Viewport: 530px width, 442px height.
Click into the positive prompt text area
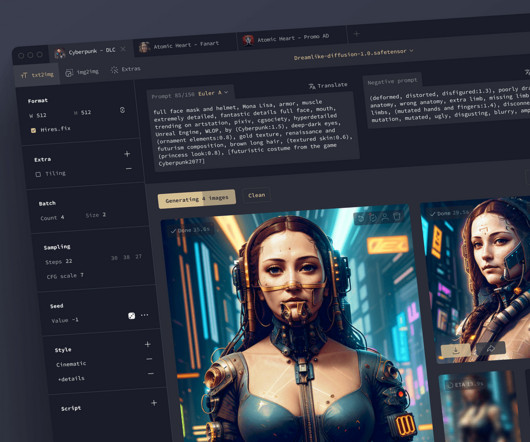click(x=254, y=132)
